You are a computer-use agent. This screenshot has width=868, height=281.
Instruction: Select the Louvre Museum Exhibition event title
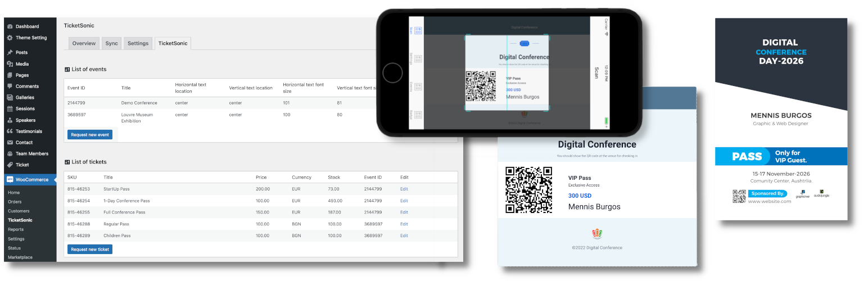point(137,117)
